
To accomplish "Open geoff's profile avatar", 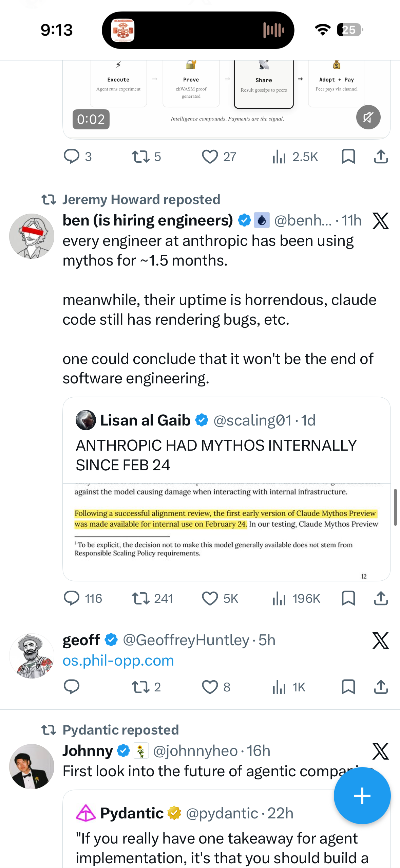I will point(32,656).
